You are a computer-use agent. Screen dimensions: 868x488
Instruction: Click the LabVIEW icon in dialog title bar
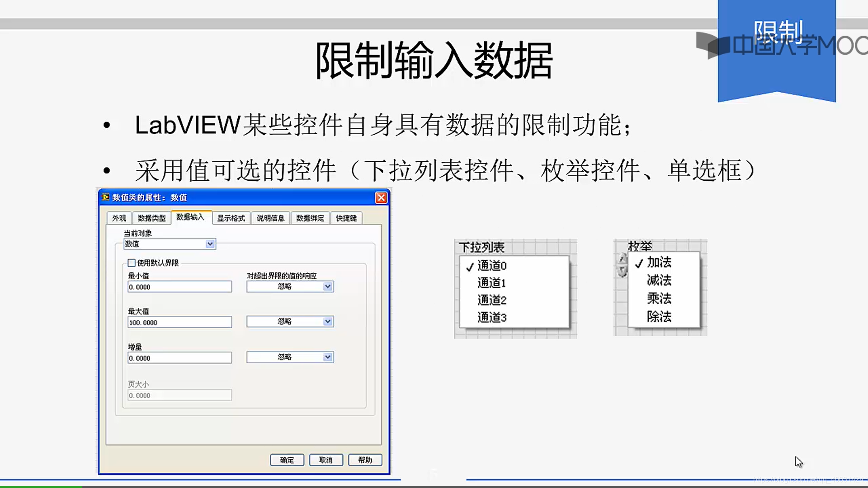pyautogui.click(x=106, y=197)
